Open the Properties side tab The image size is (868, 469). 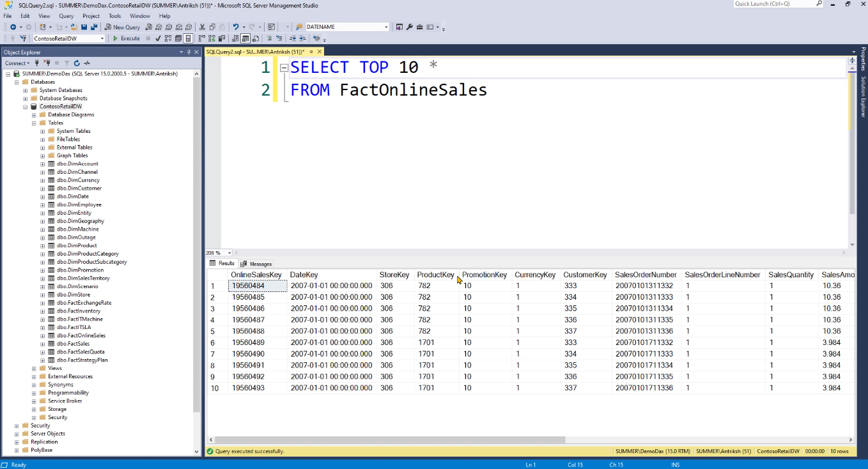click(863, 59)
